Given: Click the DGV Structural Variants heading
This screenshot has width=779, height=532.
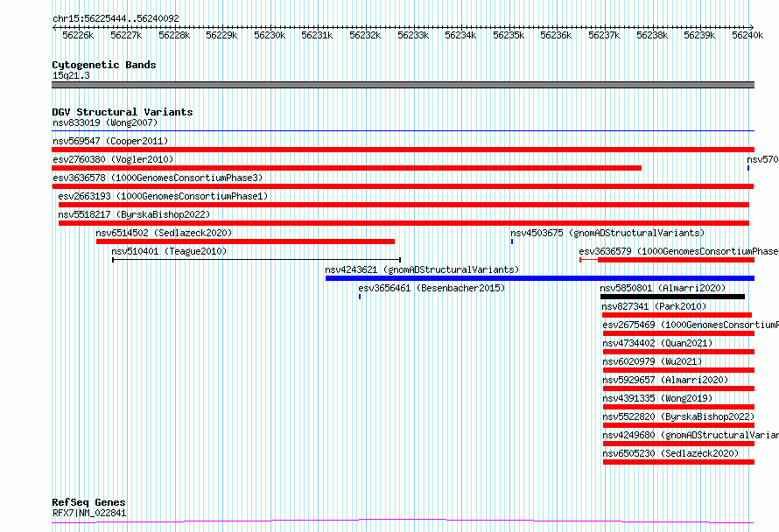Looking at the screenshot, I should pyautogui.click(x=123, y=112).
